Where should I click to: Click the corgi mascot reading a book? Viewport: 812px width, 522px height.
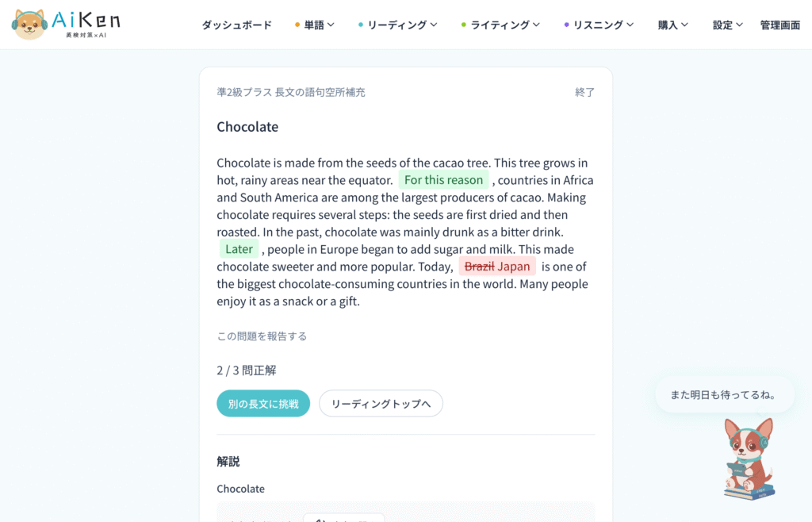point(749,459)
